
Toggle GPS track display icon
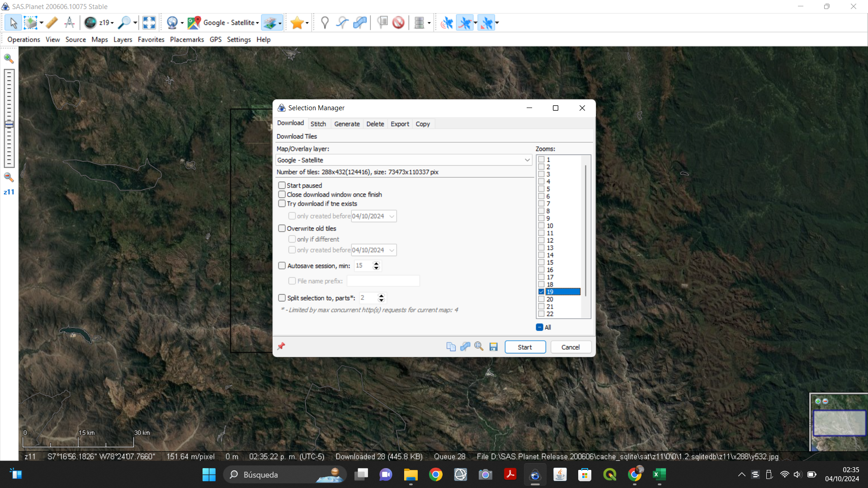[x=464, y=23]
